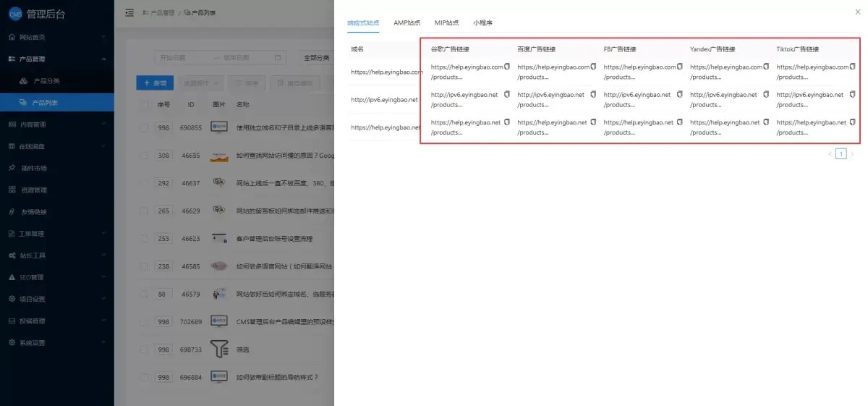The image size is (868, 406).
Task: Switch to the AMP站点 tab
Action: 407,23
